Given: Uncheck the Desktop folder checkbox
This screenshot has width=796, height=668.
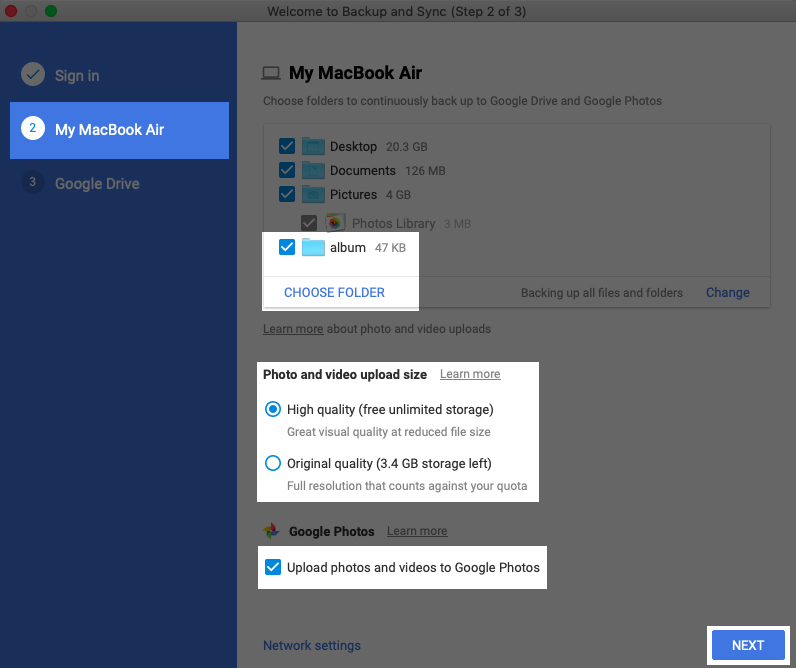Looking at the screenshot, I should [x=287, y=146].
